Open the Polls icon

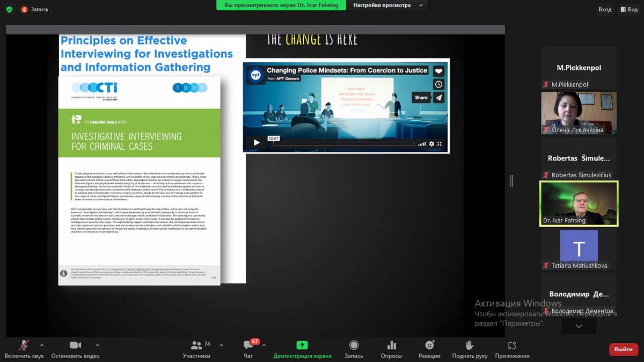point(391,345)
